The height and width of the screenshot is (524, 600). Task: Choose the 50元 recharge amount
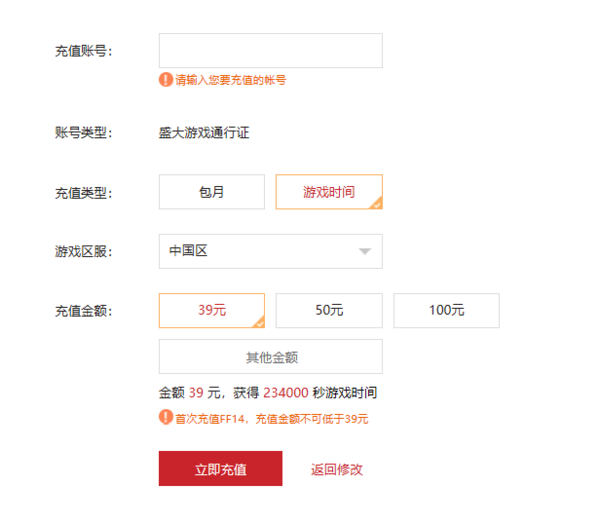[329, 310]
